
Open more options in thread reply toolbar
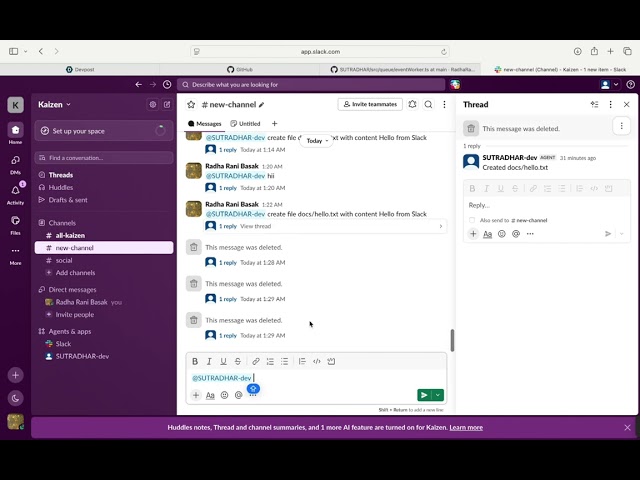(x=530, y=234)
